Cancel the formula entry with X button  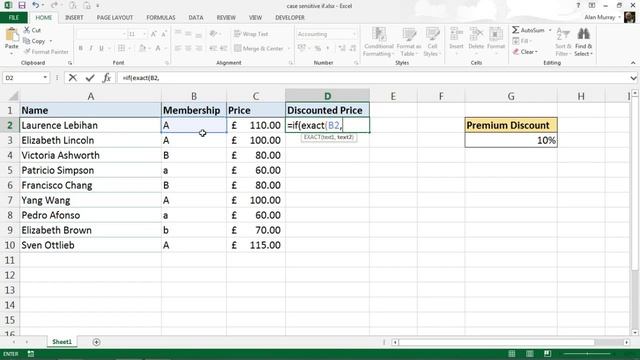[73, 78]
